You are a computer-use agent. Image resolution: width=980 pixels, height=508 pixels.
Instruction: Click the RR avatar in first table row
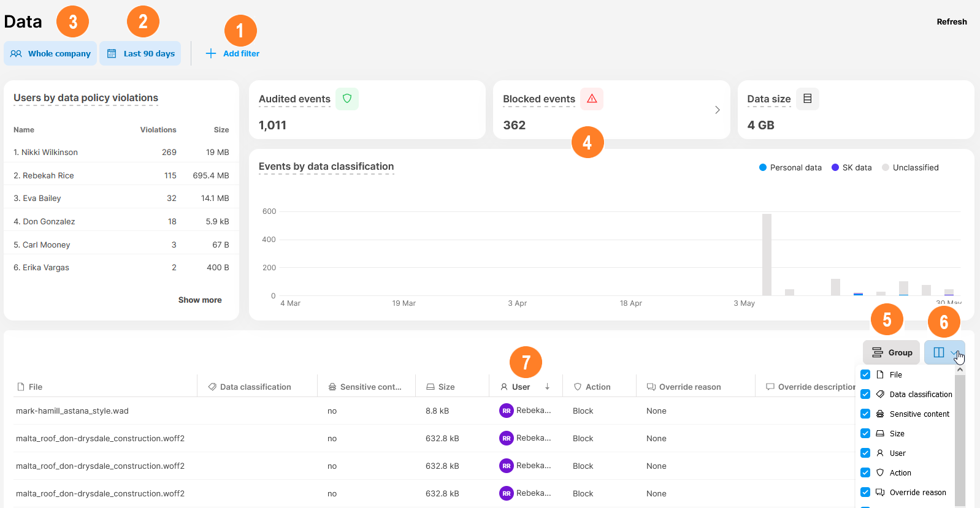point(506,411)
